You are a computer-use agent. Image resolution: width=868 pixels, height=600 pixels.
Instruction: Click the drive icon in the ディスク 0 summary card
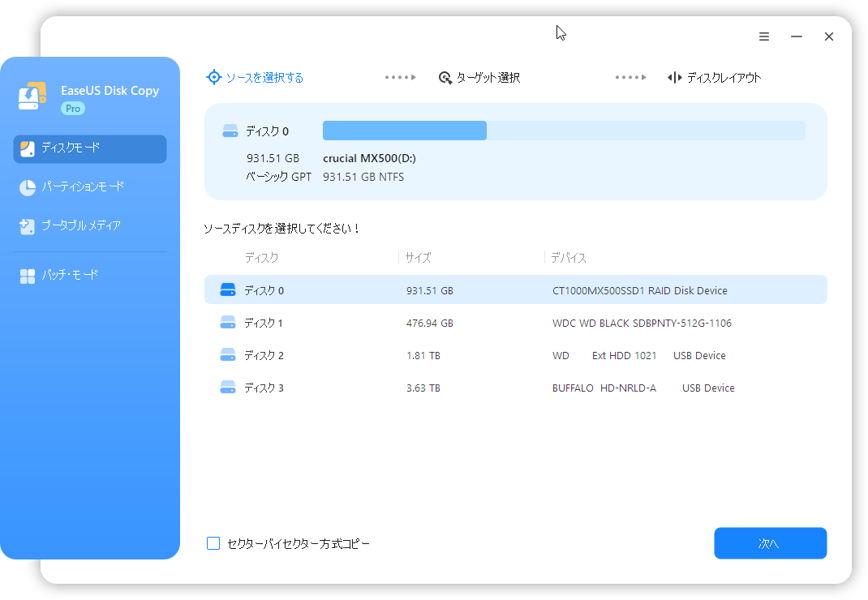tap(230, 131)
